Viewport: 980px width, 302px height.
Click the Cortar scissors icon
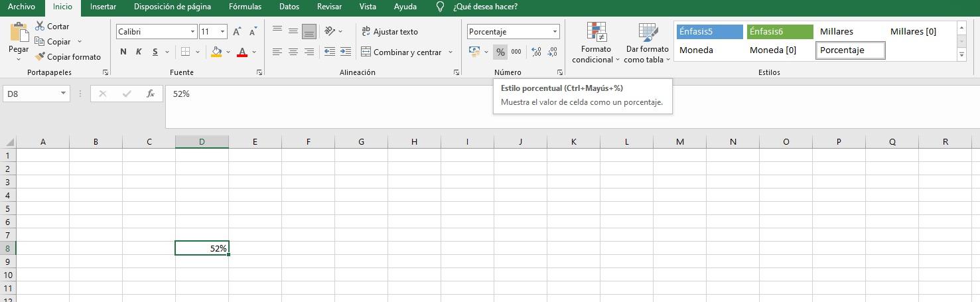click(40, 27)
